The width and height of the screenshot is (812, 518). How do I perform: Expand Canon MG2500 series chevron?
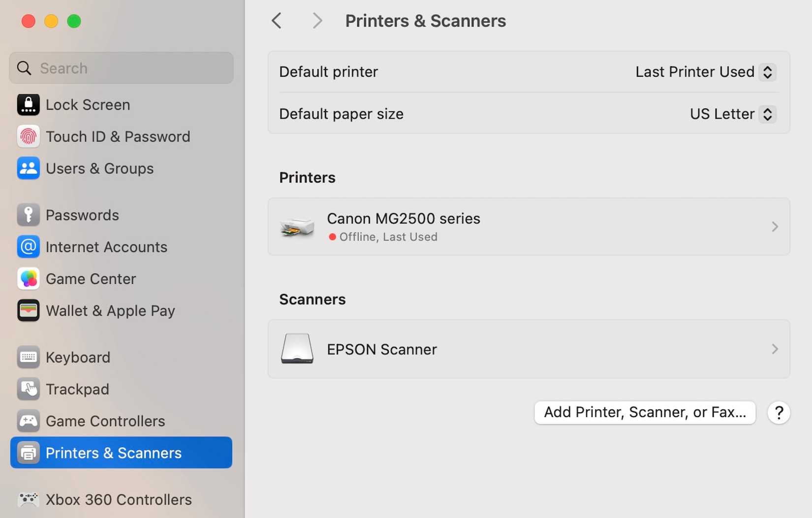tap(775, 227)
